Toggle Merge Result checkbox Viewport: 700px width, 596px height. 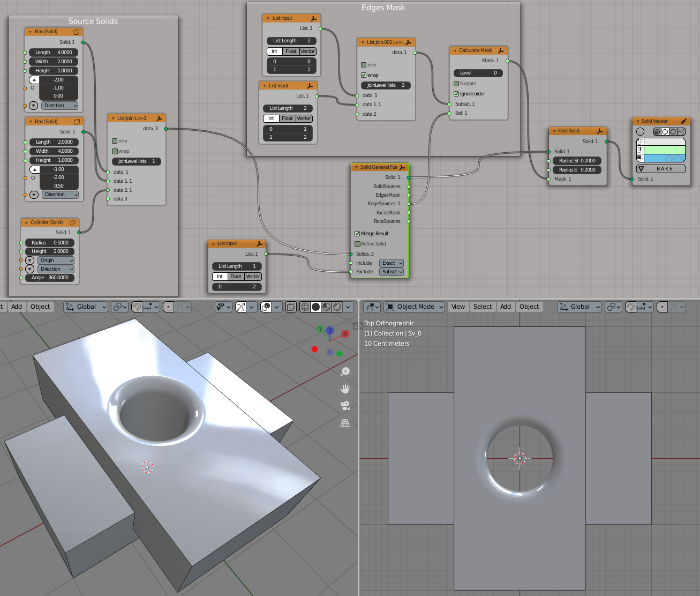point(357,234)
